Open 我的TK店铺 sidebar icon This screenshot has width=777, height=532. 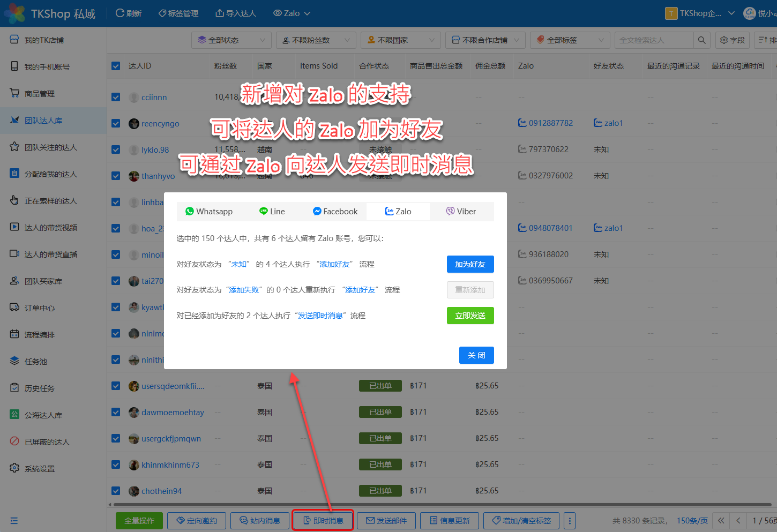[x=14, y=40]
